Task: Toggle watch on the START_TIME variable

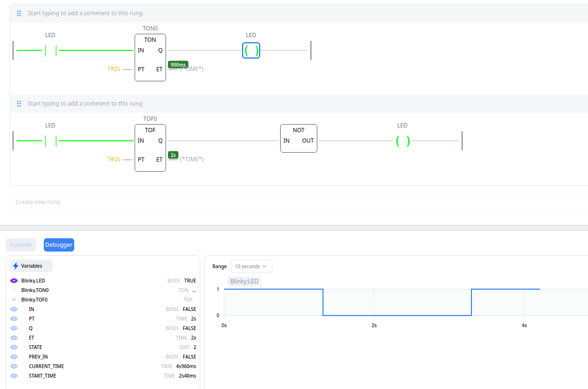Action: 14,376
